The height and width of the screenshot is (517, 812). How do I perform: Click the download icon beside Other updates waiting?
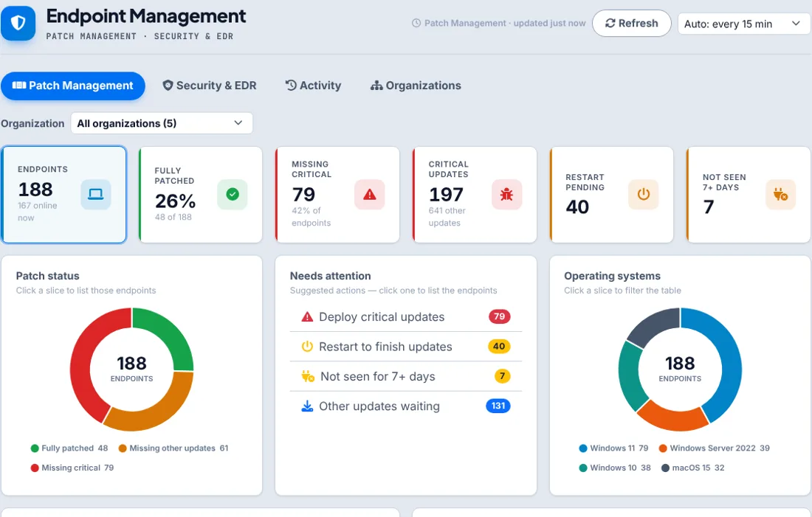pyautogui.click(x=307, y=406)
